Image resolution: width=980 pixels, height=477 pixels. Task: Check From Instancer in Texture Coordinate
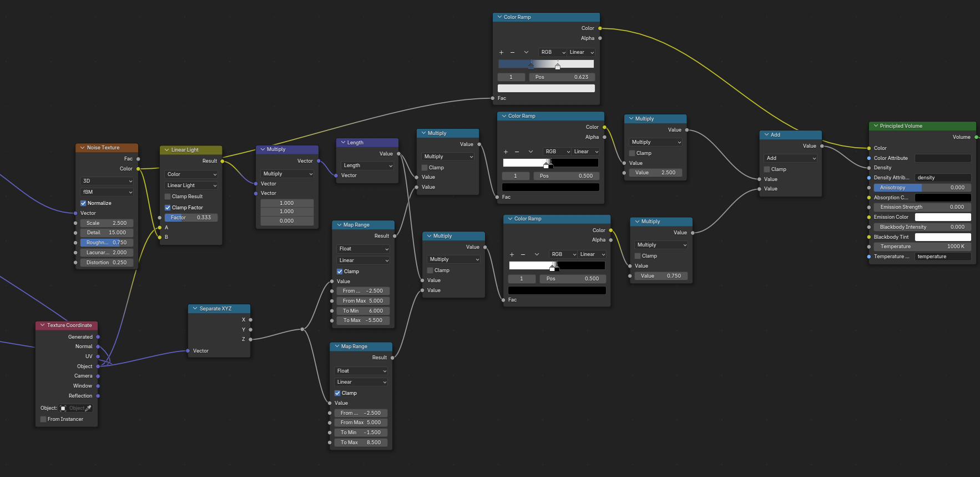coord(43,419)
